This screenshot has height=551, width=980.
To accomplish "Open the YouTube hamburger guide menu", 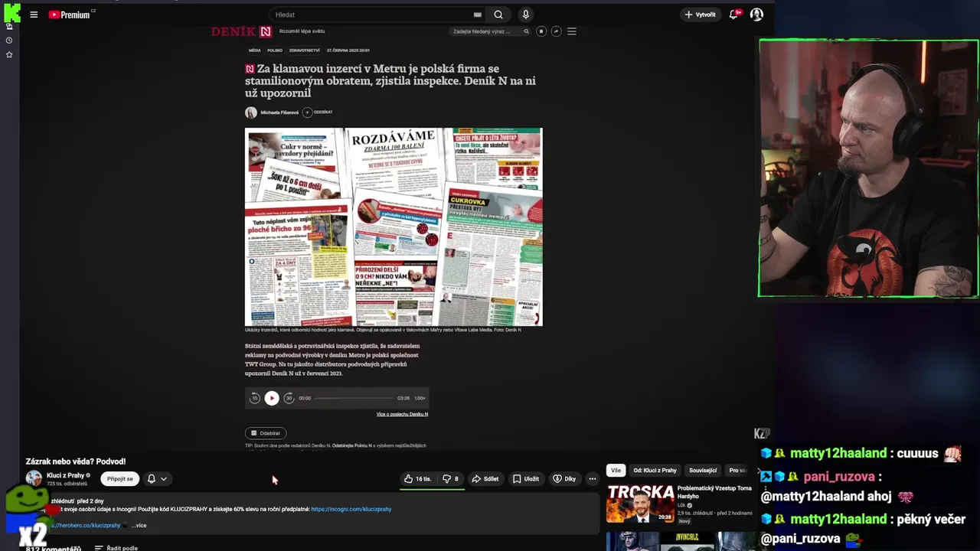I will click(34, 15).
